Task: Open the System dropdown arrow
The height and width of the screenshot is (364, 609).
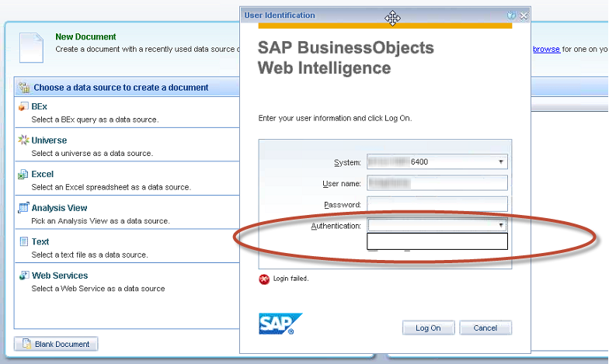Action: (x=500, y=161)
